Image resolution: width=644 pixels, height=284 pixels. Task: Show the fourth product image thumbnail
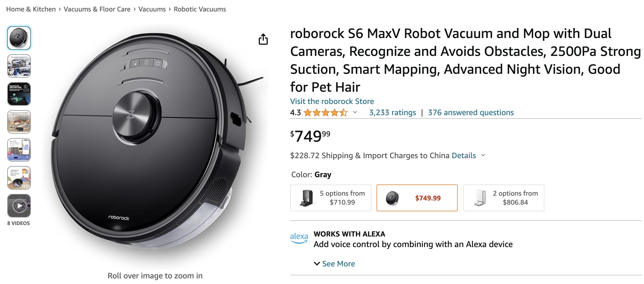pyautogui.click(x=19, y=122)
